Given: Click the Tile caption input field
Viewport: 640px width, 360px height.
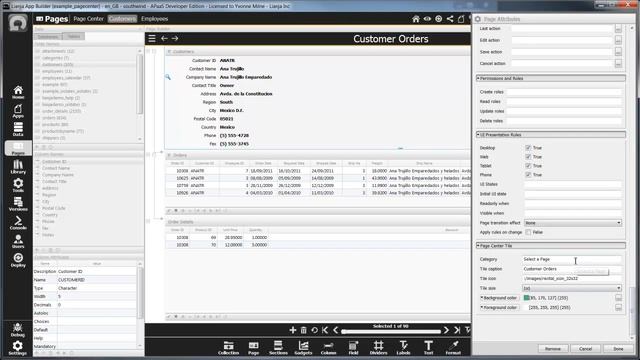Looking at the screenshot, I should pyautogui.click(x=572, y=269).
